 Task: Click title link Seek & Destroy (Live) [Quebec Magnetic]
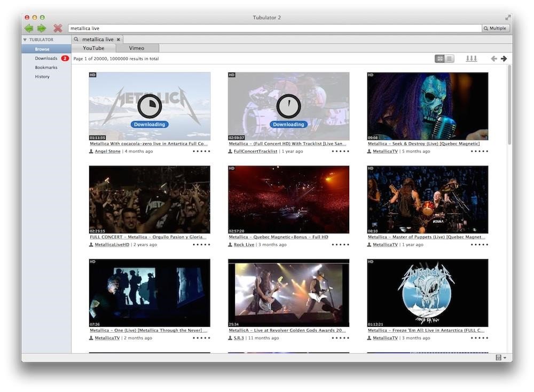click(x=423, y=144)
